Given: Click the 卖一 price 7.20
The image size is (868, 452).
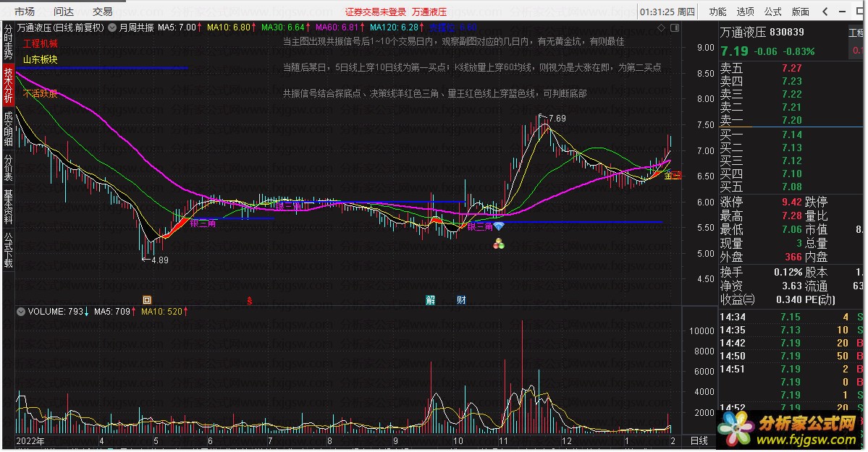Looking at the screenshot, I should 791,120.
